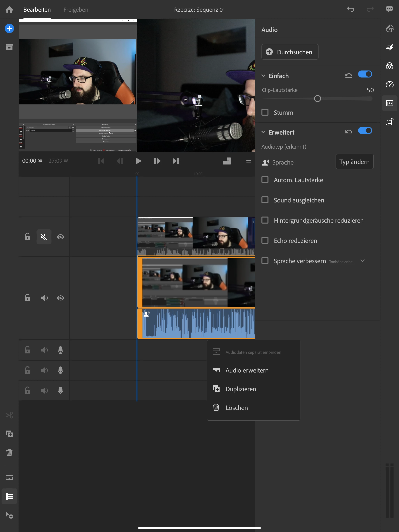Open the Transitions lightning icon
Viewport: 399px width, 532px height.
(389, 47)
